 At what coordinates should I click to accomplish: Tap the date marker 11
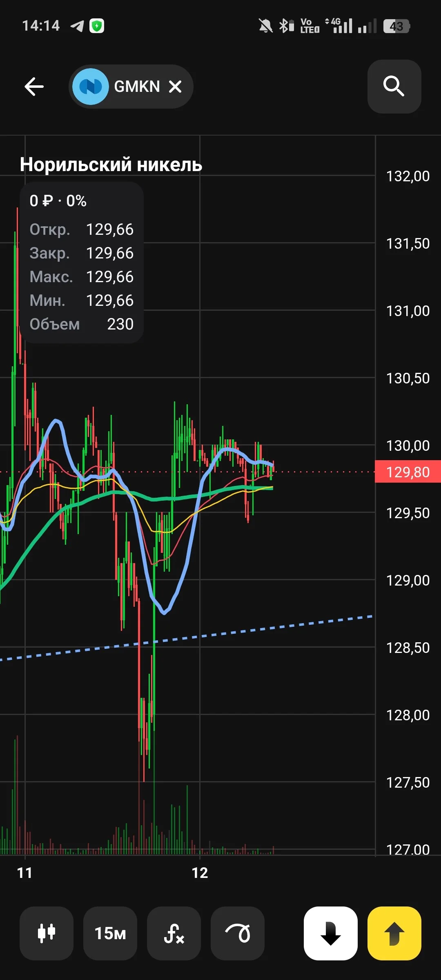click(x=24, y=873)
